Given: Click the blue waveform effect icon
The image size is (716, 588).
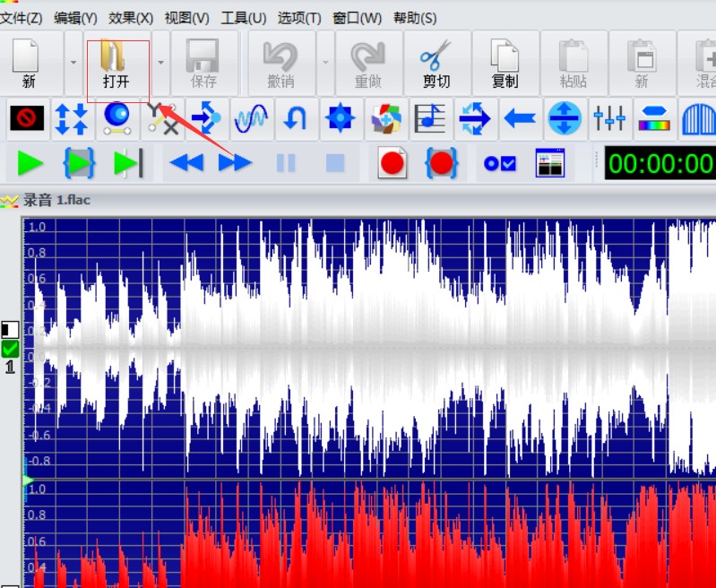Looking at the screenshot, I should point(250,118).
